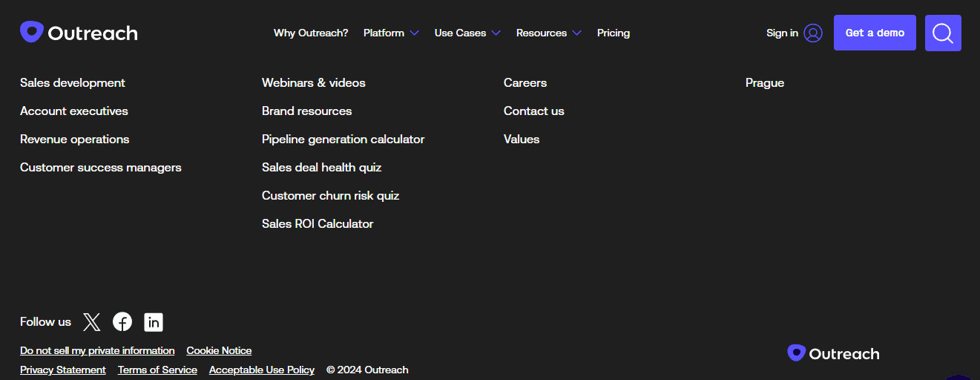Image resolution: width=980 pixels, height=380 pixels.
Task: Open the Why Outreach? nav item
Action: 311,33
